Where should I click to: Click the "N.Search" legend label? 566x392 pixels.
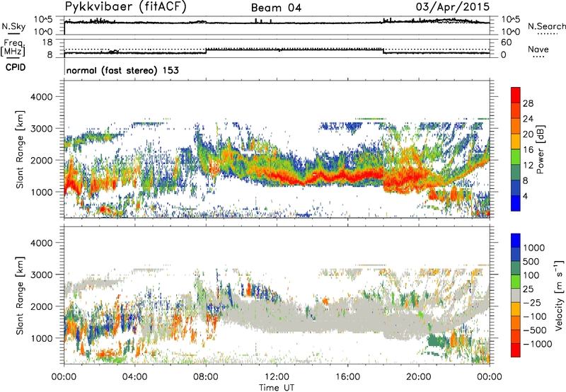[x=546, y=26]
